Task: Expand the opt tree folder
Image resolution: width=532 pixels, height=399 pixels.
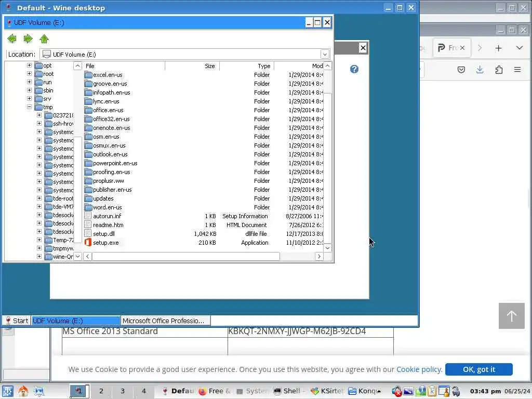Action: [x=29, y=65]
